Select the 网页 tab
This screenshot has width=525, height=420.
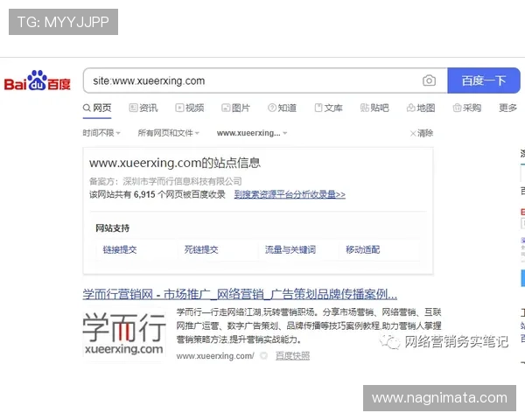(97, 108)
